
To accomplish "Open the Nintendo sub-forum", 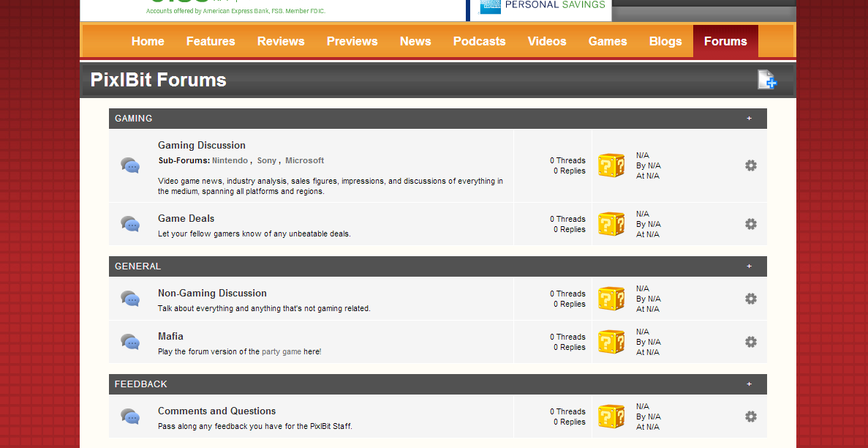I will click(230, 160).
